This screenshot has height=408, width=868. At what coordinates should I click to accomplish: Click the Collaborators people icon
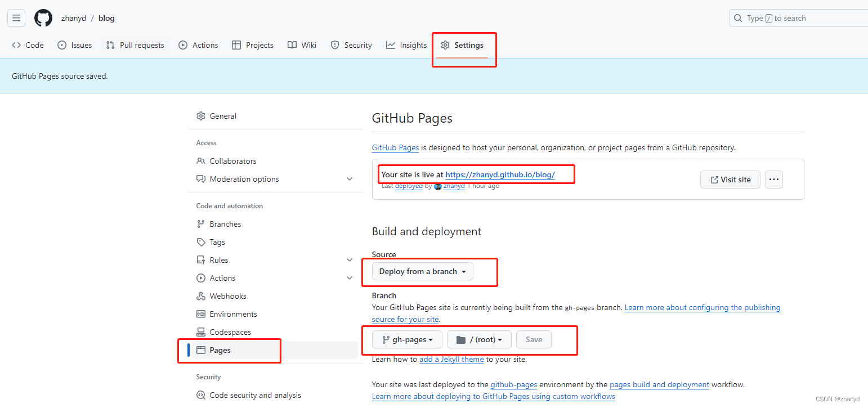(x=201, y=161)
